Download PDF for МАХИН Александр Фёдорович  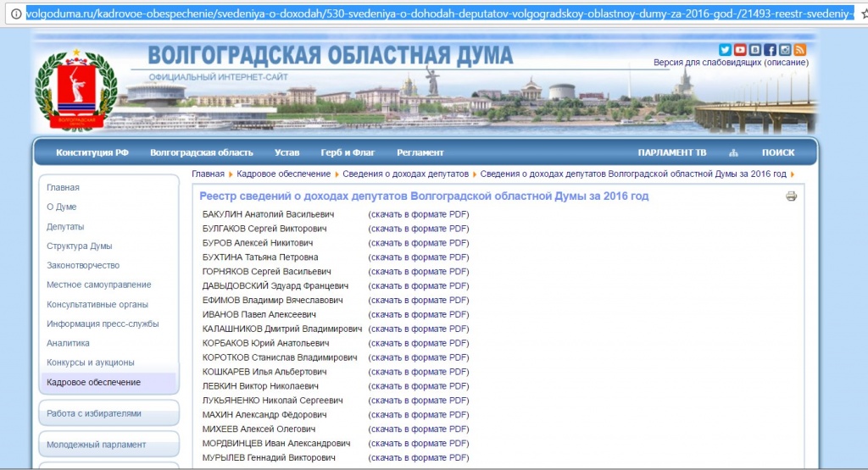pyautogui.click(x=419, y=415)
